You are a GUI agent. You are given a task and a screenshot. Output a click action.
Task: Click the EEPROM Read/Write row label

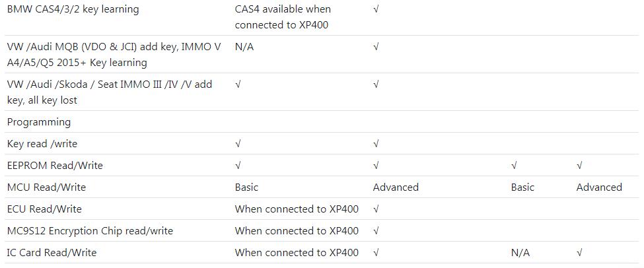click(55, 166)
